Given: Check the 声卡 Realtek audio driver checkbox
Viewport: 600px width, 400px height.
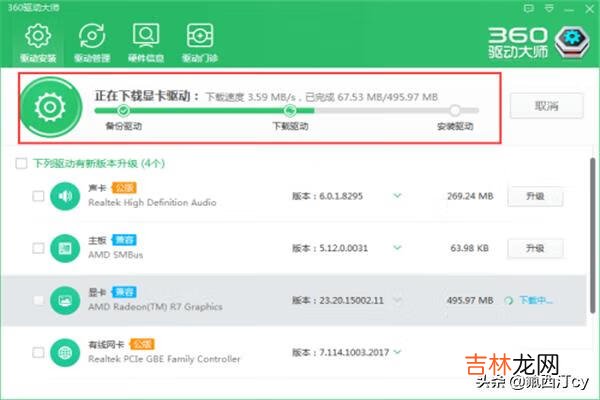Looking at the screenshot, I should coord(38,196).
